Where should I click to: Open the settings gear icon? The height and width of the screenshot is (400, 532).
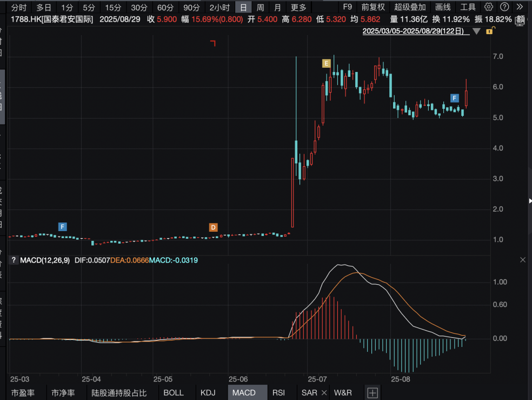[489, 7]
